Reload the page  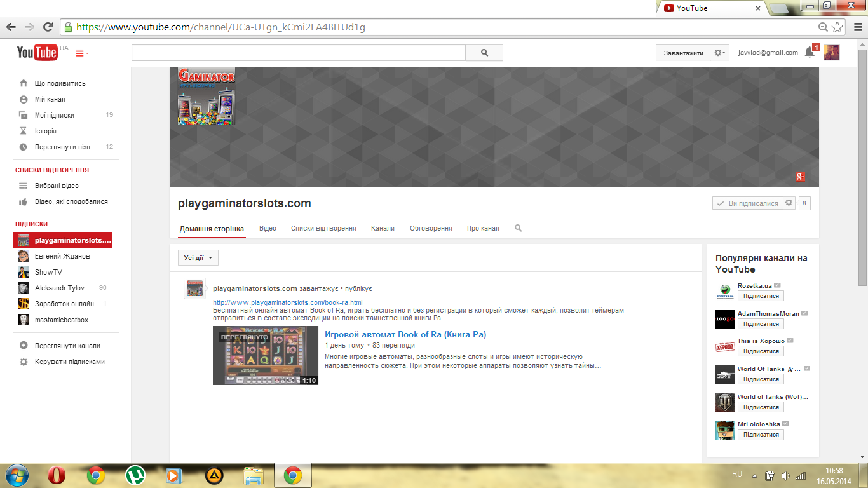click(x=48, y=27)
